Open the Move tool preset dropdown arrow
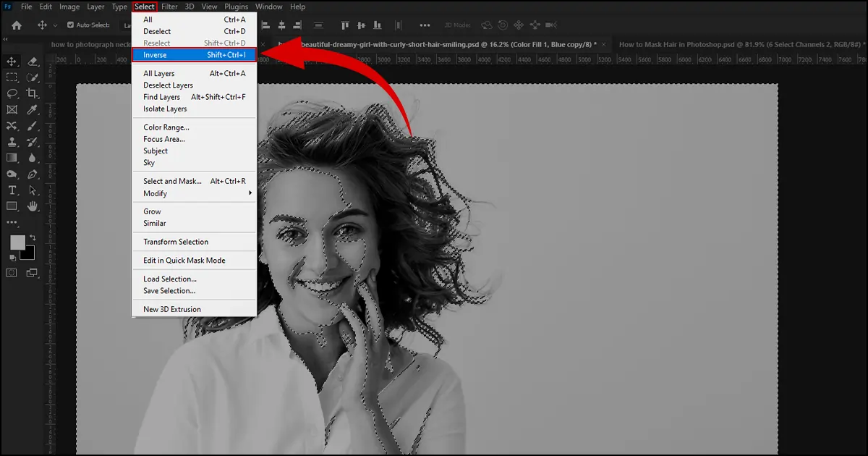The height and width of the screenshot is (456, 868). click(x=55, y=25)
